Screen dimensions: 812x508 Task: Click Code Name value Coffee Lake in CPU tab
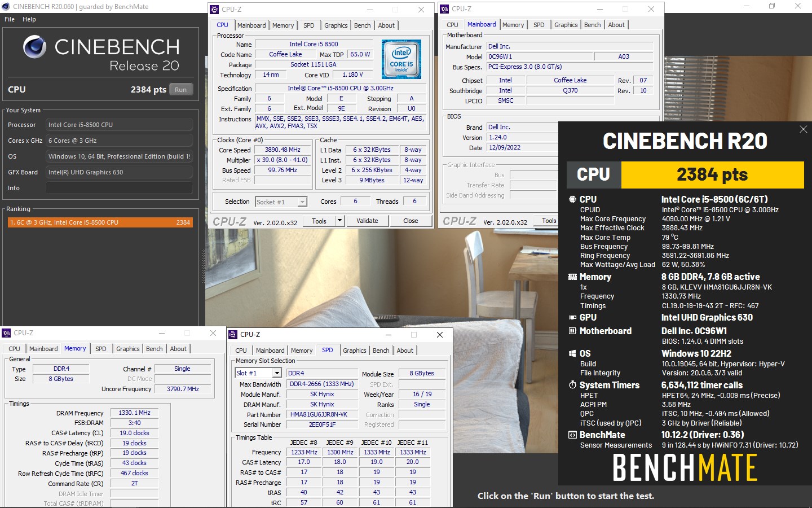(285, 55)
